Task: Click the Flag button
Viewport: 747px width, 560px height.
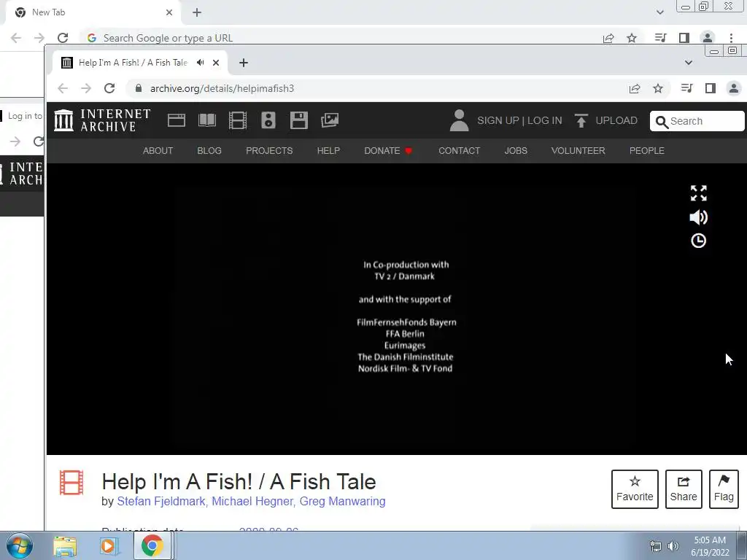Action: pos(724,489)
